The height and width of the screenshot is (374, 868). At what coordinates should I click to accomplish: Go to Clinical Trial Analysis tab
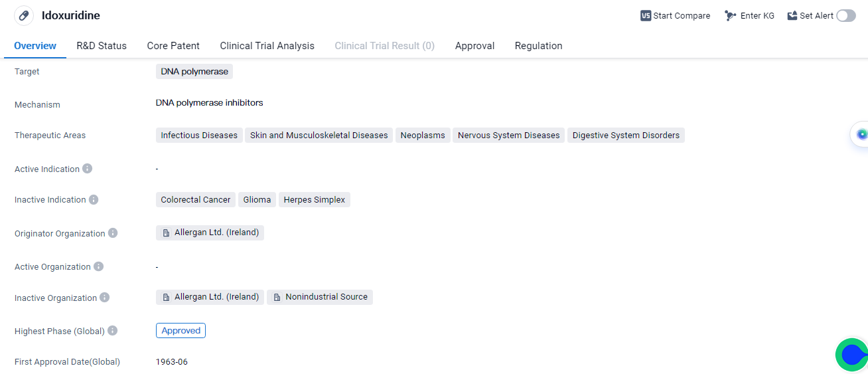coord(267,46)
